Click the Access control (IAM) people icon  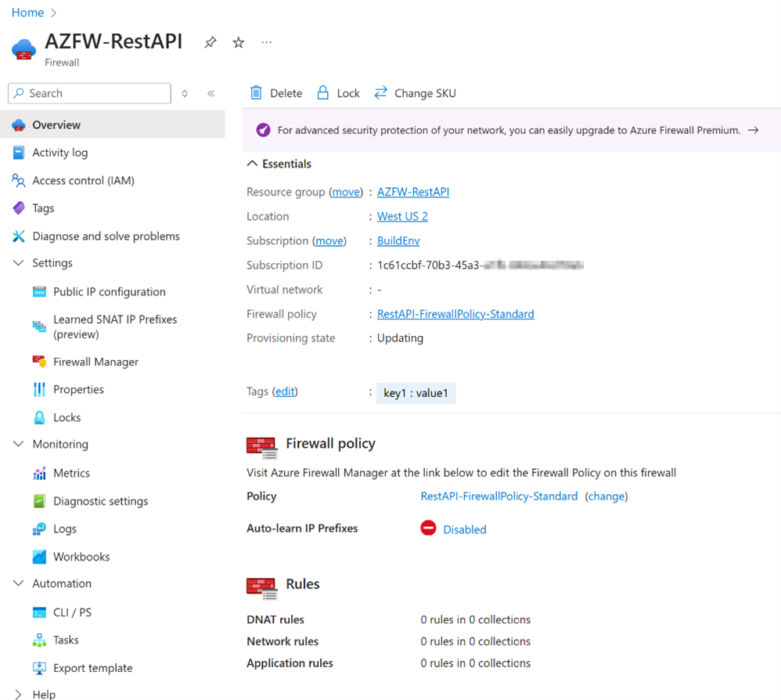(19, 180)
